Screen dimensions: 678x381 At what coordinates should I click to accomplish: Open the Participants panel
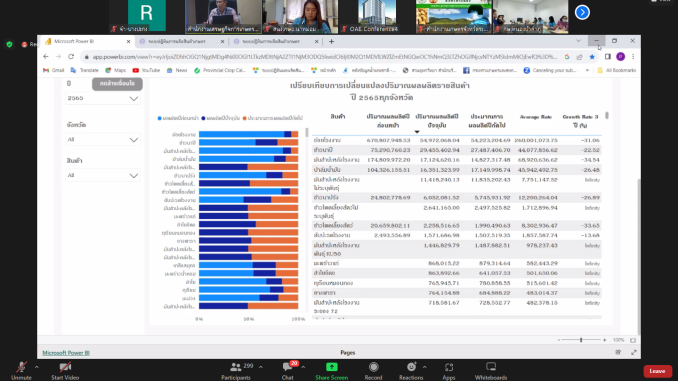pos(236,371)
